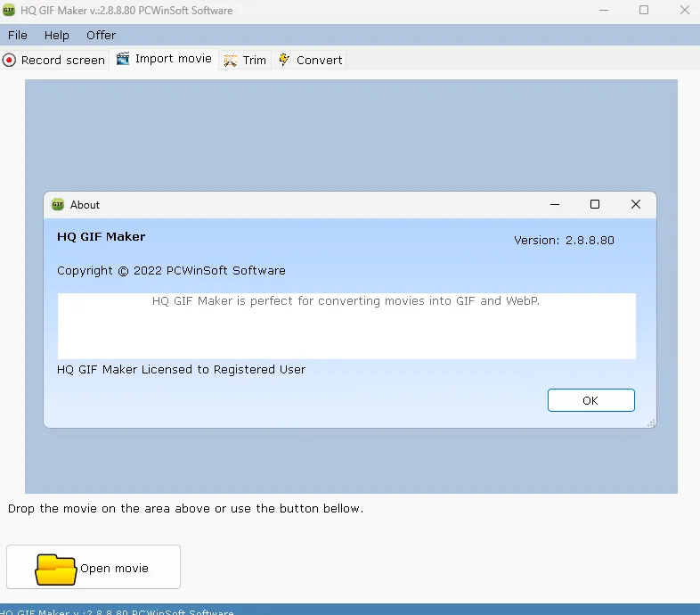Screen dimensions: 700x615
Task: Open the Help menu
Action: point(57,35)
